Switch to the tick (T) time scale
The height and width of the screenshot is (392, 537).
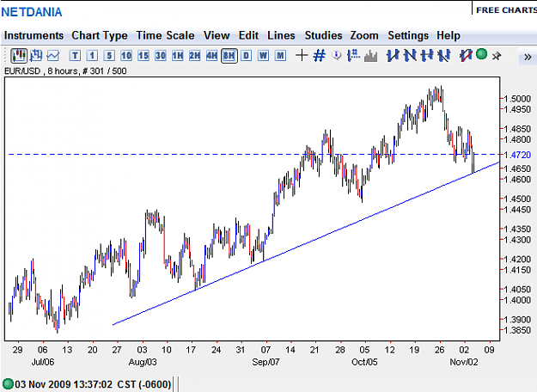pos(75,56)
